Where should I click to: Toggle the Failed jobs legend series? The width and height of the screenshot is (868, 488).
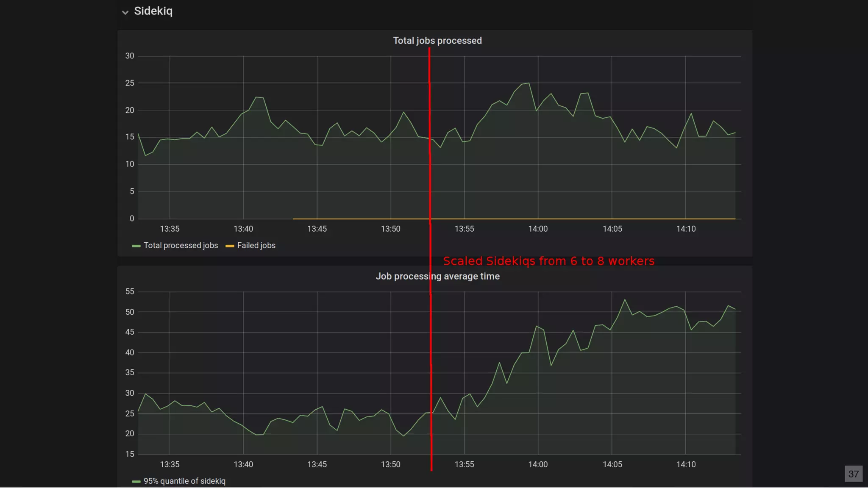(x=256, y=246)
